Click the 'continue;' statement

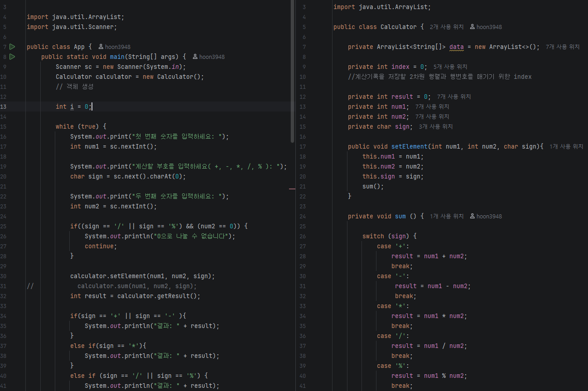[101, 246]
